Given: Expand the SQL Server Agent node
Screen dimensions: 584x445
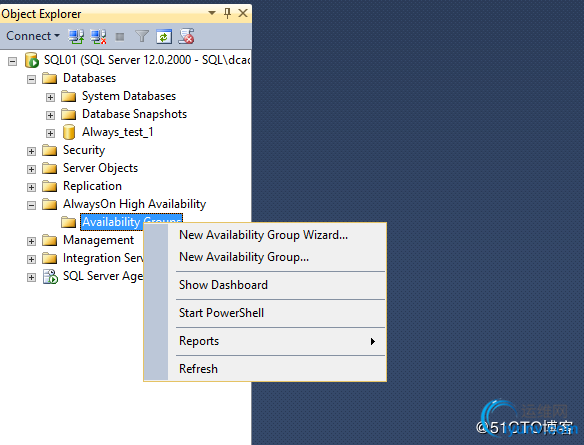Looking at the screenshot, I should click(x=32, y=277).
